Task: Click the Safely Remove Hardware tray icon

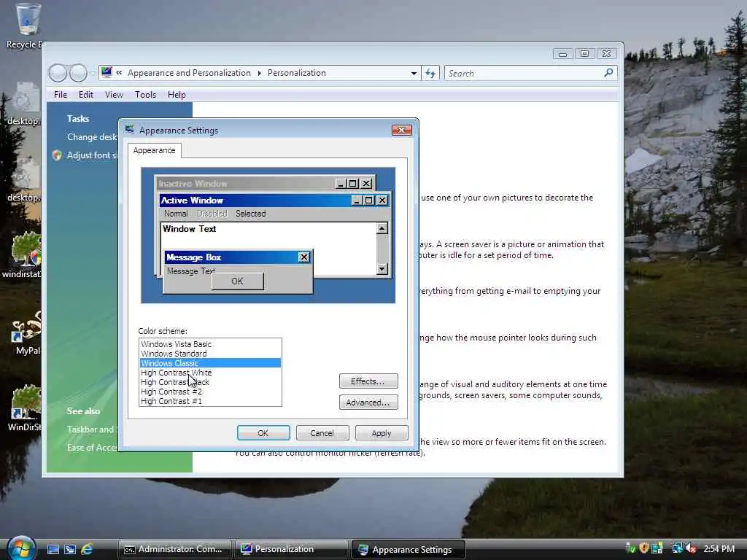Action: (x=630, y=548)
